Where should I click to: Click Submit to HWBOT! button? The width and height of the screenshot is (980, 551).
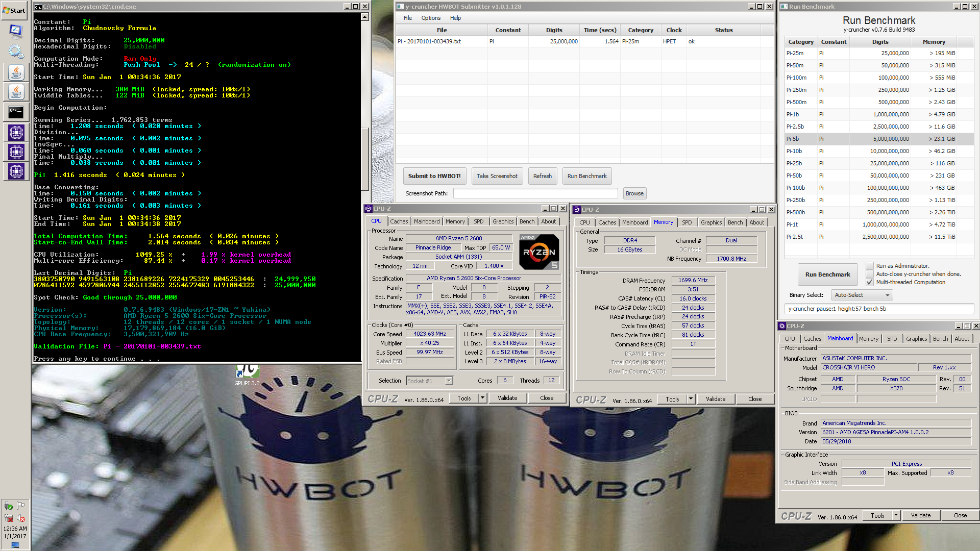(434, 176)
